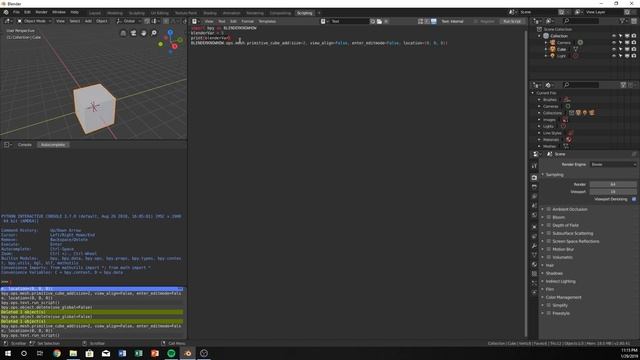Image resolution: width=640 pixels, height=360 pixels.
Task: Open the text datablock browse dropdown
Action: click(x=324, y=21)
